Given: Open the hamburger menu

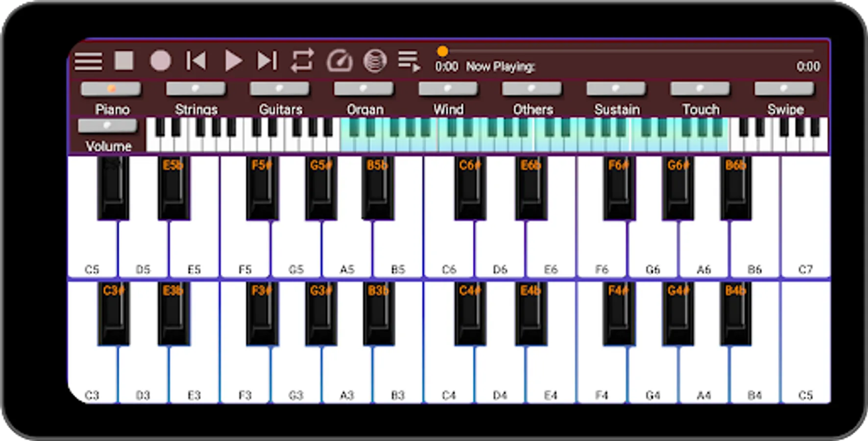Looking at the screenshot, I should click(89, 61).
